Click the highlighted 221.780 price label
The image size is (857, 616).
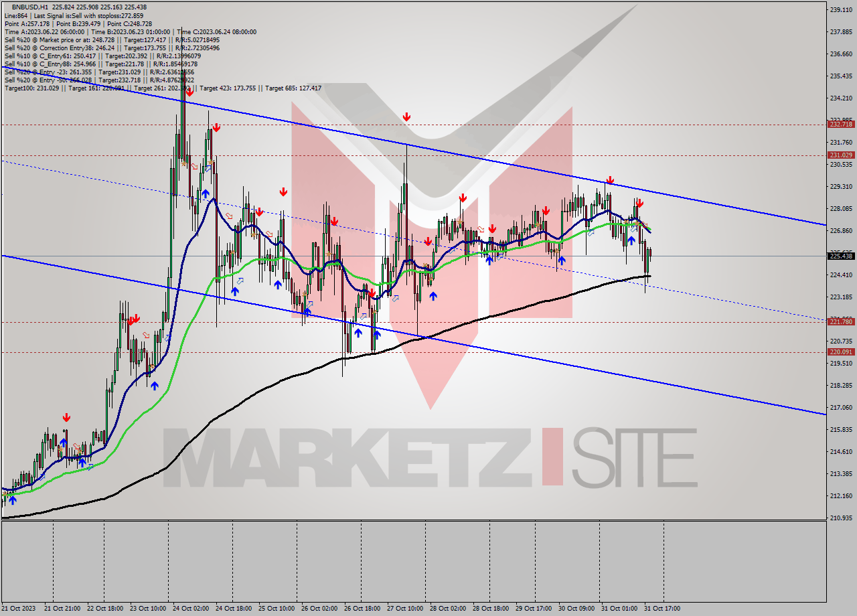point(841,321)
